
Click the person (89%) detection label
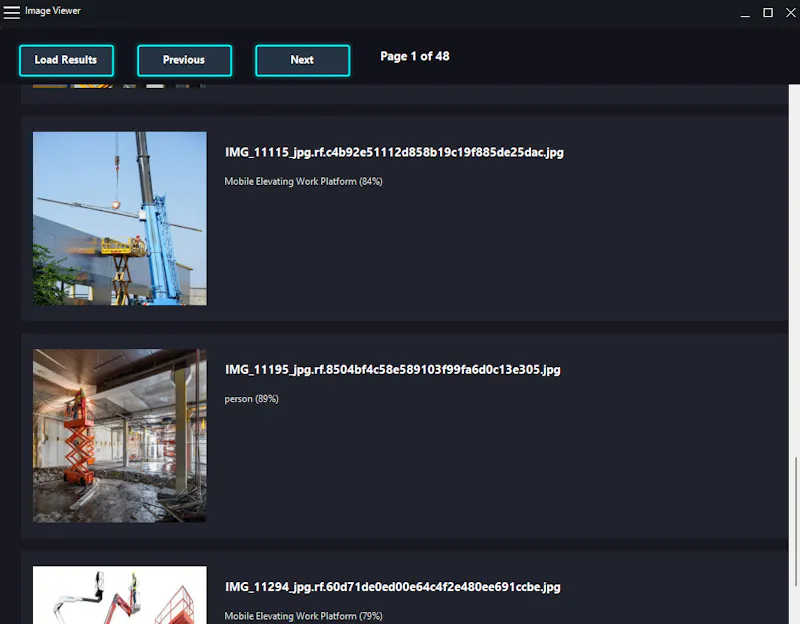pos(252,398)
